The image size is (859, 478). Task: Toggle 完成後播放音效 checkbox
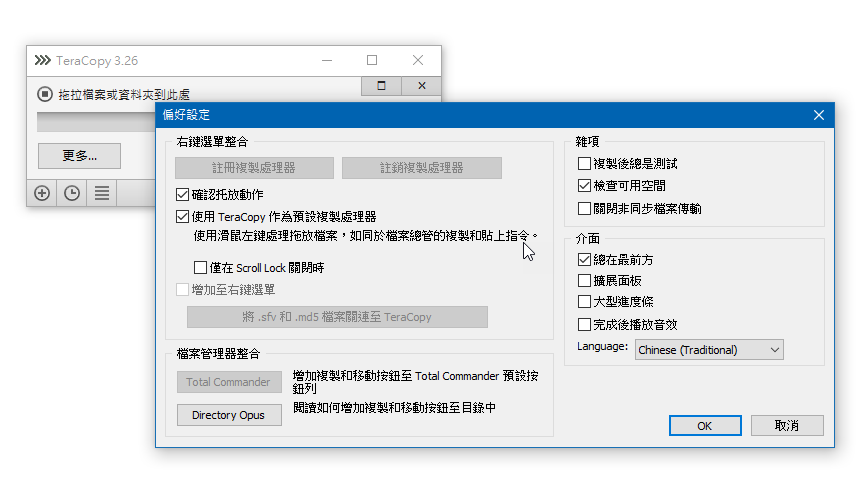click(x=585, y=324)
